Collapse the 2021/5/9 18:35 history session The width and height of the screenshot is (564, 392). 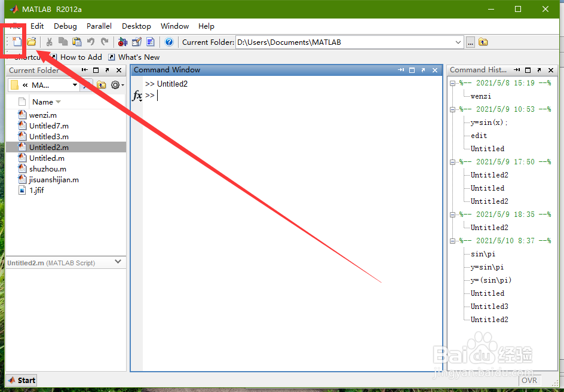[x=452, y=215]
